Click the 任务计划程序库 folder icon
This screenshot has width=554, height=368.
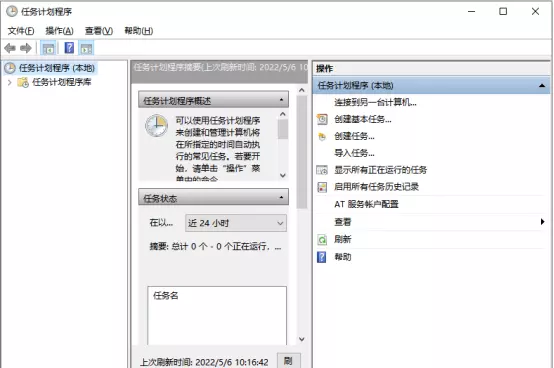coord(23,83)
